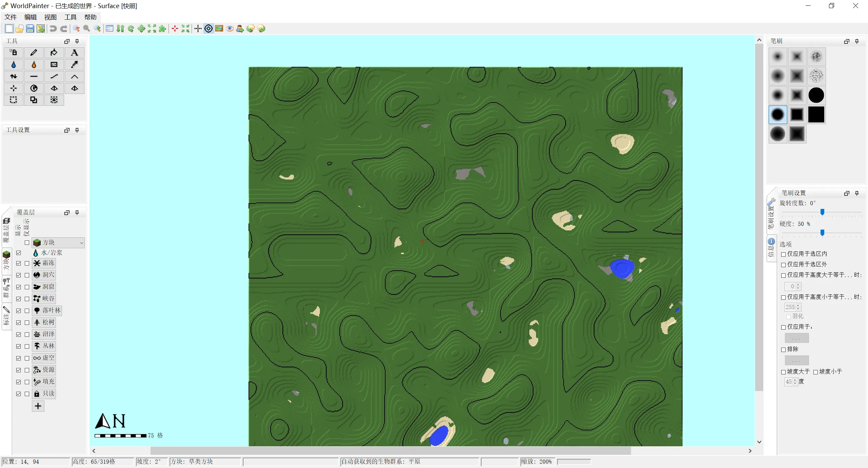Select the 只读 layer button
The height and width of the screenshot is (468, 868).
point(44,394)
